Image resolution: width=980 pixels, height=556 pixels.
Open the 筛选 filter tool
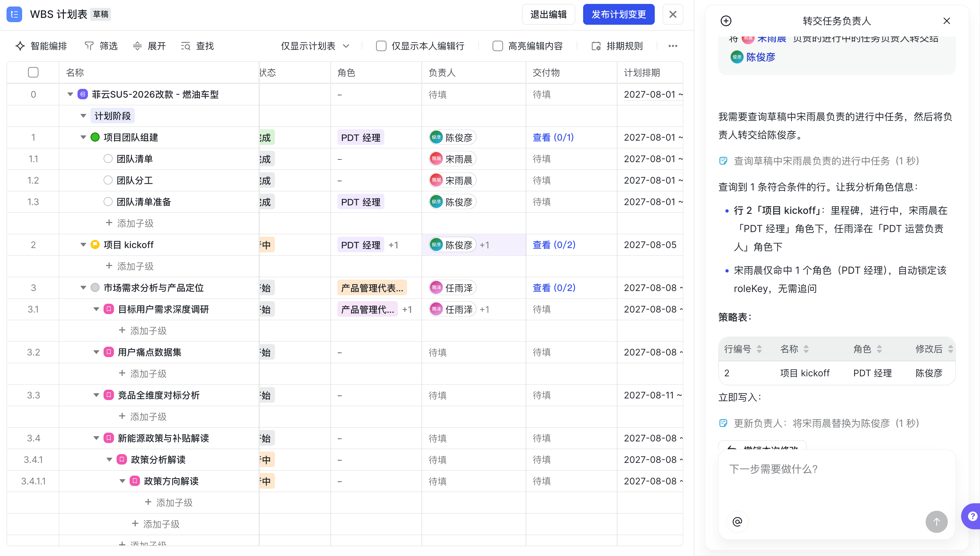tap(101, 46)
